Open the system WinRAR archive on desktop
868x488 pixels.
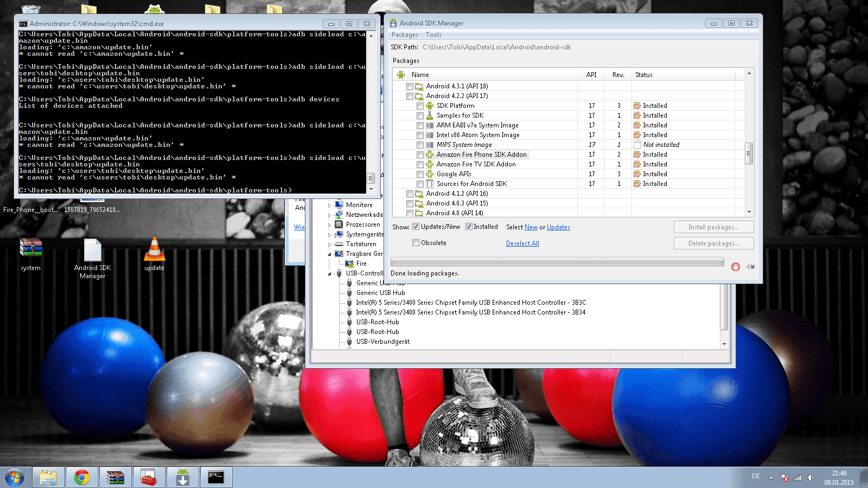tap(30, 255)
